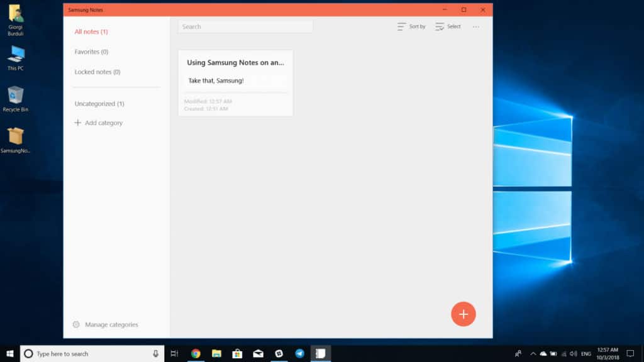This screenshot has height=362, width=644.
Task: Expand hidden system tray icons
Action: pyautogui.click(x=533, y=354)
